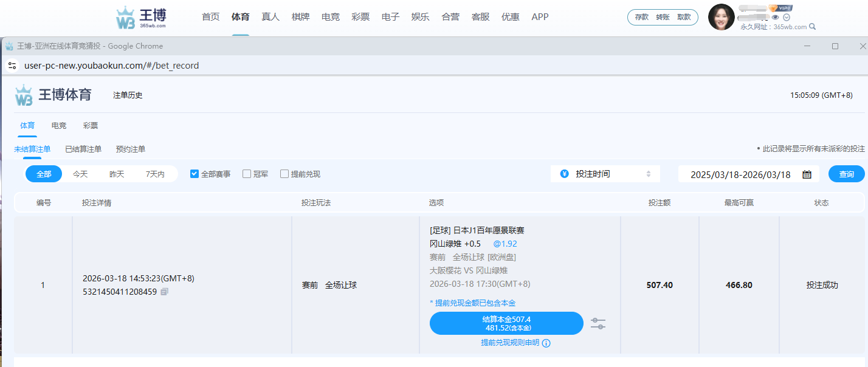
Task: Open the calendar icon in date range field
Action: pos(807,174)
